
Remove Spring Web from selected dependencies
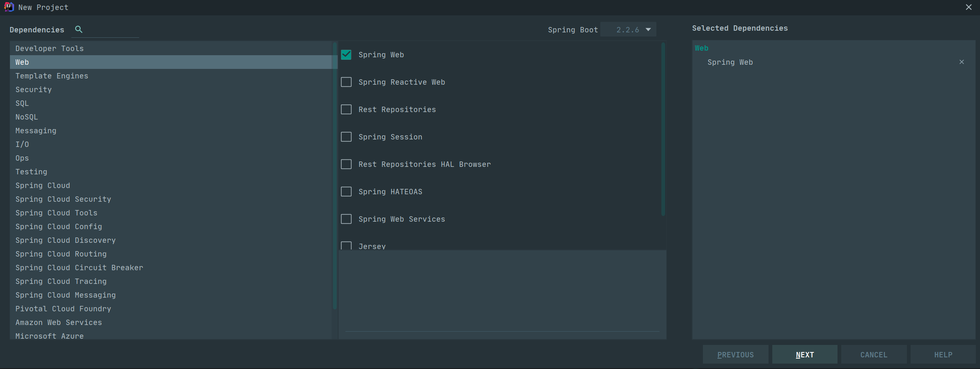pyautogui.click(x=961, y=62)
